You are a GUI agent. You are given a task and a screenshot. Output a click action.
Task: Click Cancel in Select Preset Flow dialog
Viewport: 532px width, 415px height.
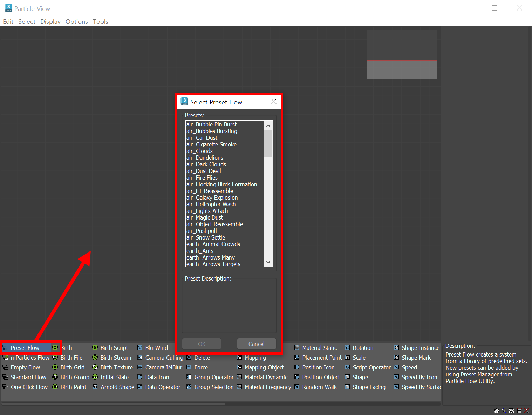pos(257,344)
